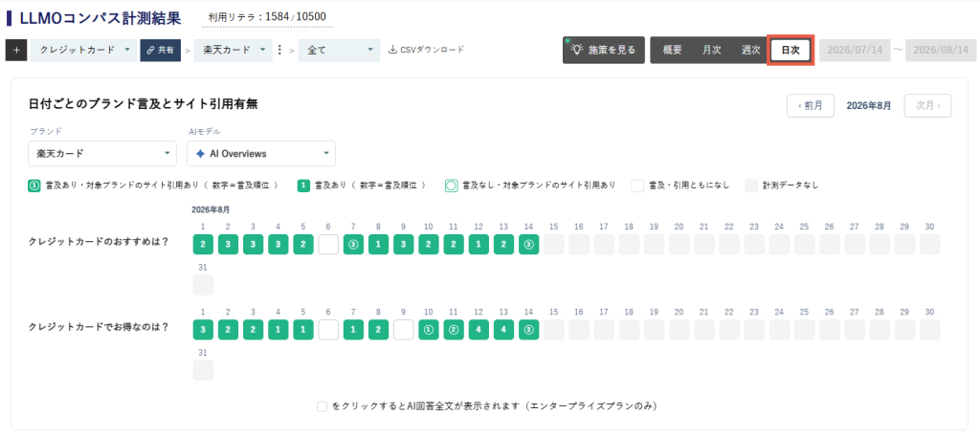The height and width of the screenshot is (436, 980).
Task: Click the 施策を見る lightbulb button
Action: 603,50
